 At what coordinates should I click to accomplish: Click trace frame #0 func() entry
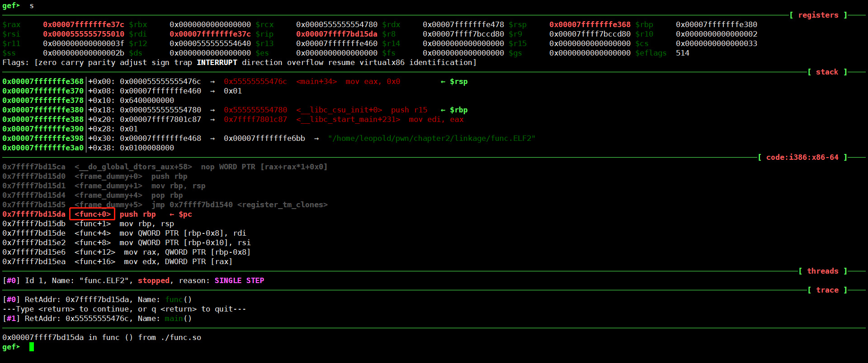tap(97, 299)
